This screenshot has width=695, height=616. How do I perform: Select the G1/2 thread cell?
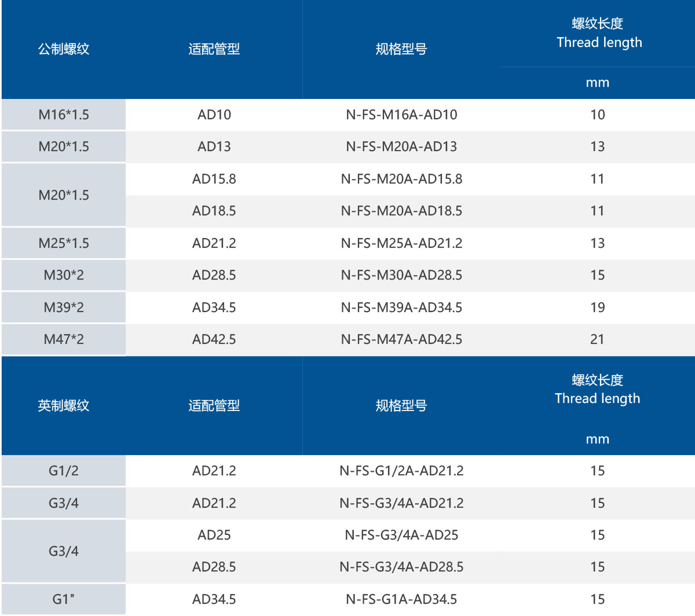pos(63,471)
